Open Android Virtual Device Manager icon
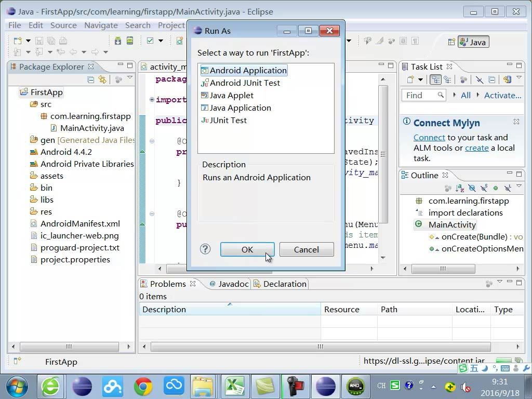Screen dimensions: 532x399 tap(129, 41)
